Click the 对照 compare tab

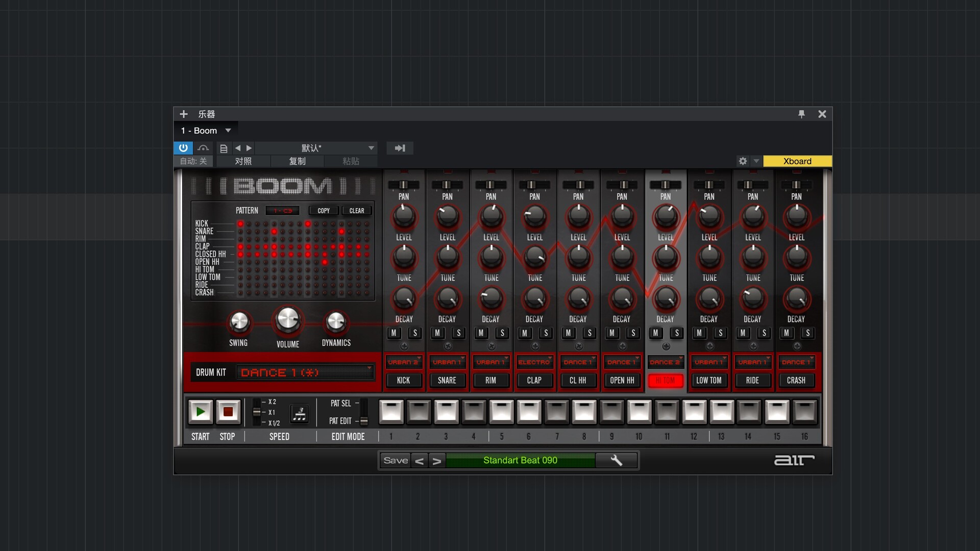[x=243, y=161]
